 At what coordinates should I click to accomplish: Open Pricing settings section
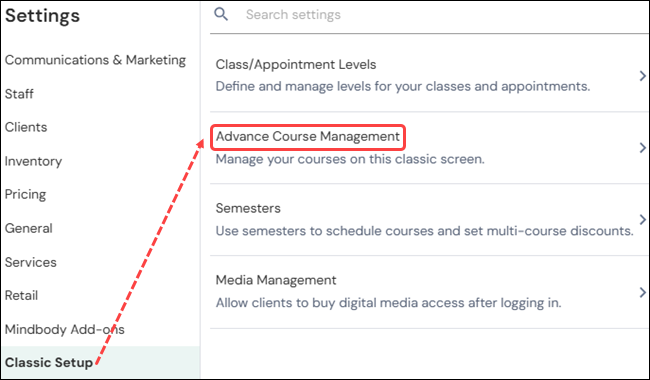(x=25, y=194)
